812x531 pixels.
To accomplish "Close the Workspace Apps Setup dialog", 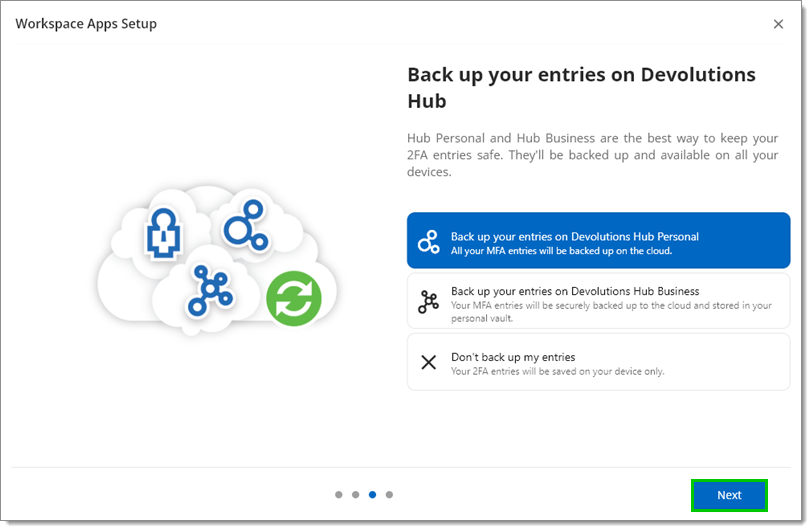I will tap(778, 24).
